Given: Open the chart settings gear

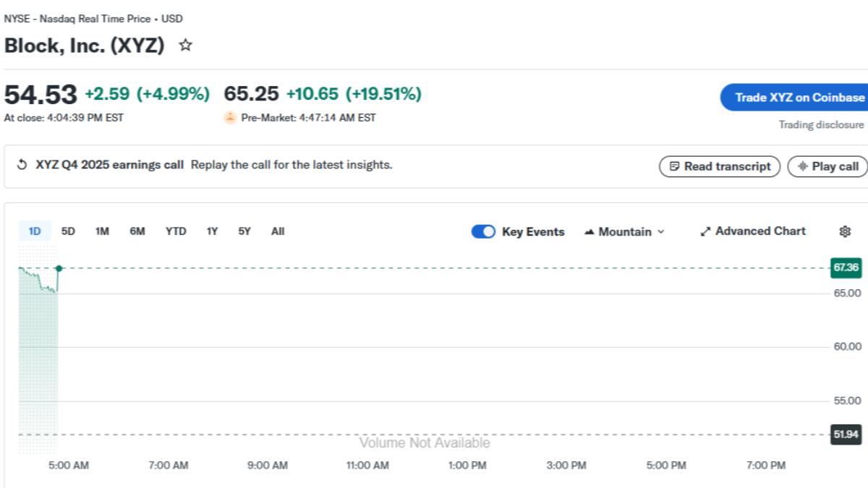Looking at the screenshot, I should [x=845, y=231].
